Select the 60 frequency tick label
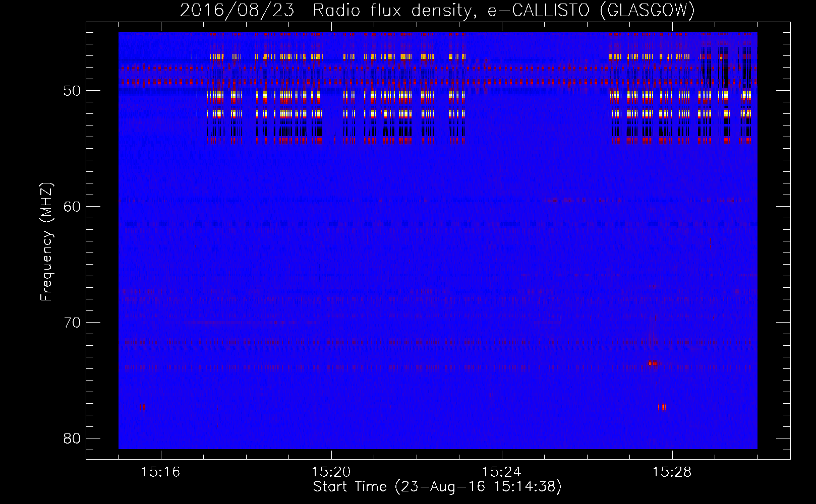Viewport: 816px width, 504px height. pyautogui.click(x=72, y=207)
